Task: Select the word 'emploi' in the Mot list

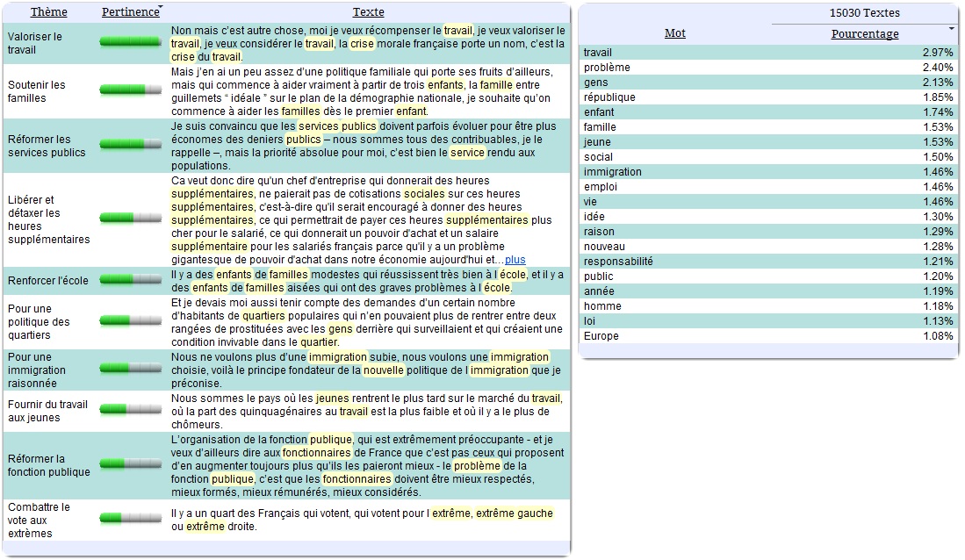Action: click(x=600, y=186)
